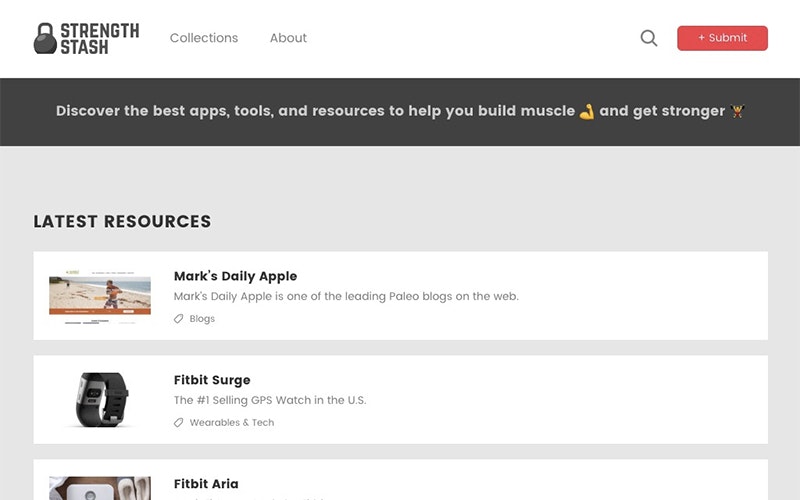Open the Mark's Daily Apple title link
This screenshot has height=500, width=800.
pos(235,276)
